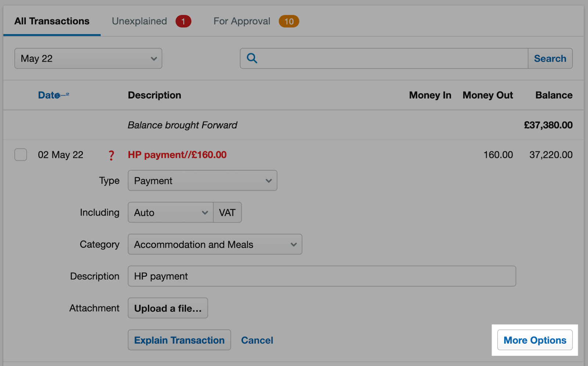588x366 pixels.
Task: Open the May 22 month selector
Action: pos(88,58)
